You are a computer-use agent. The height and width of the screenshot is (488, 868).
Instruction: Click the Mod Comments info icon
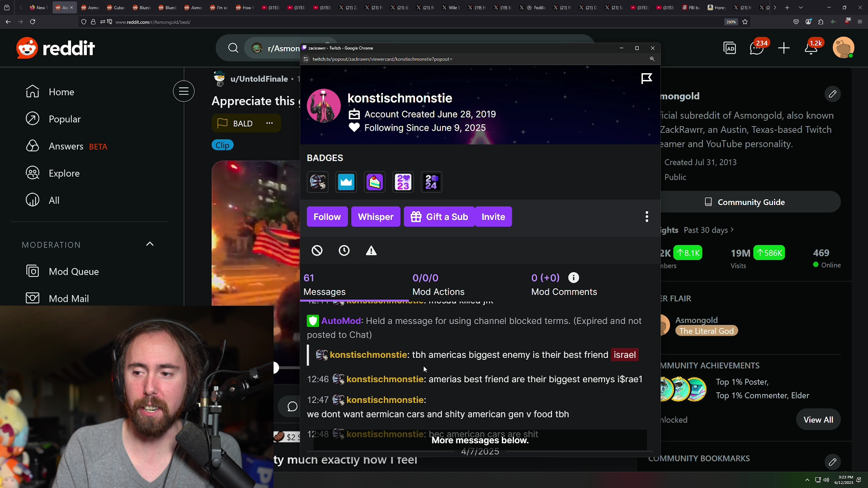pos(573,278)
